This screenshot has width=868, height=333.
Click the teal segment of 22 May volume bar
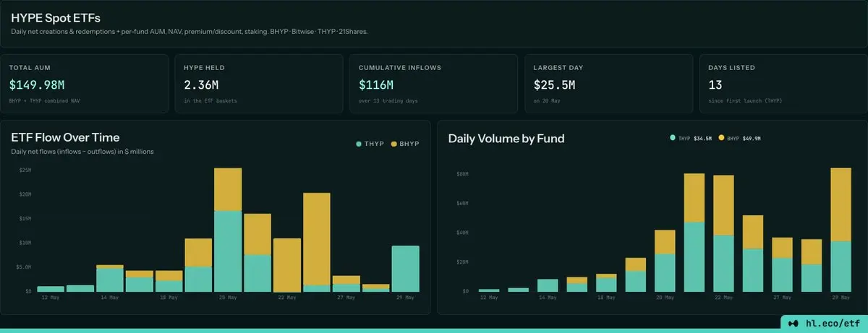[x=723, y=264]
